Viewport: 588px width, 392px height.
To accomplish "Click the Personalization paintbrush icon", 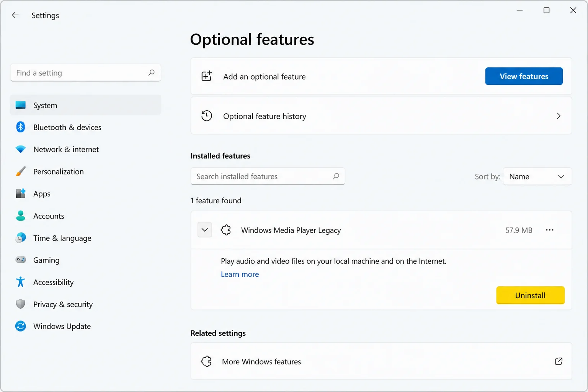I will pos(21,171).
